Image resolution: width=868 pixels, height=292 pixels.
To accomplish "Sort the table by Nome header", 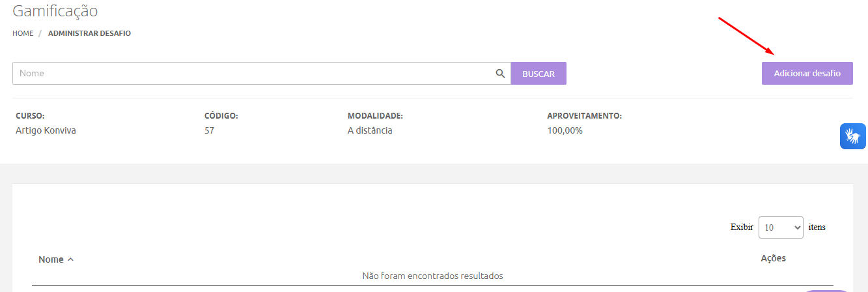I will (x=51, y=259).
